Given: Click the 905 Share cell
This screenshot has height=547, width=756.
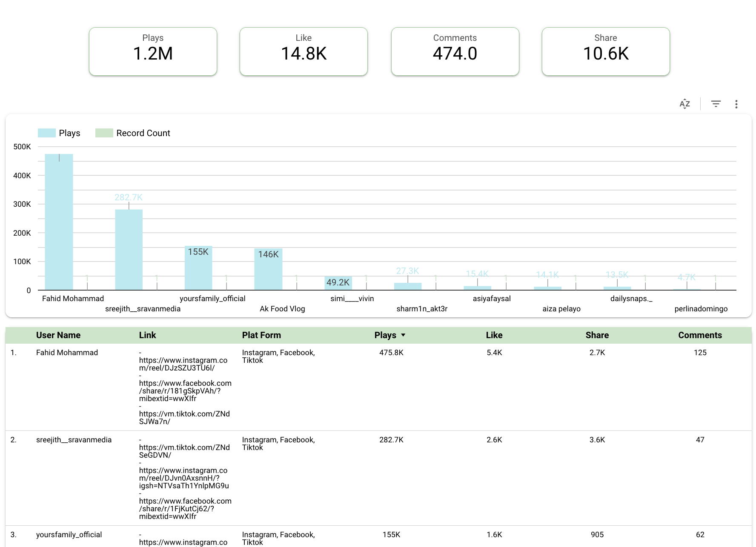Looking at the screenshot, I should tap(597, 535).
